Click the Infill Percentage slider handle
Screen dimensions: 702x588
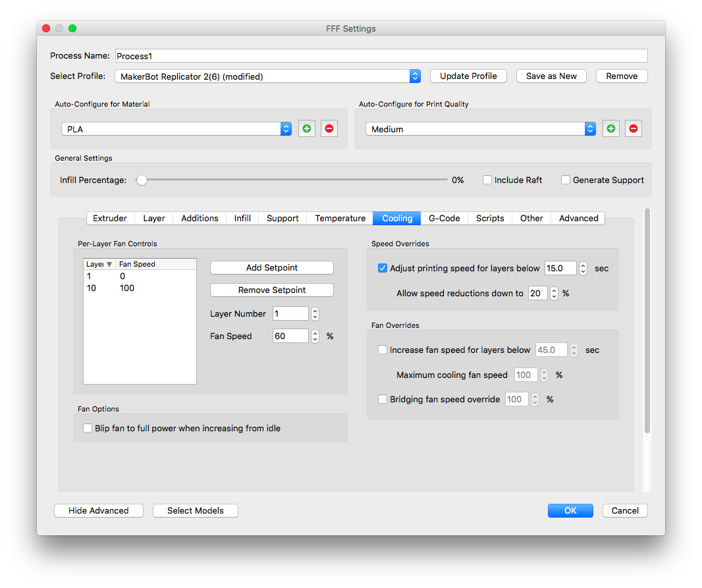(x=141, y=180)
